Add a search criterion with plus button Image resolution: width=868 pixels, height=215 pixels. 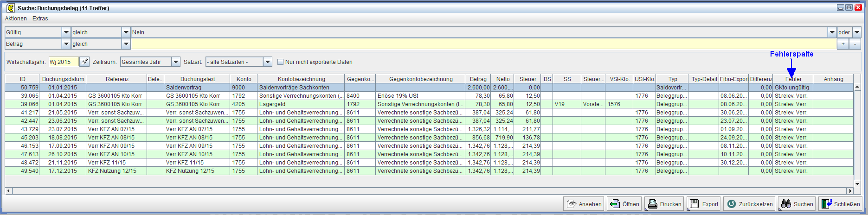tap(843, 44)
